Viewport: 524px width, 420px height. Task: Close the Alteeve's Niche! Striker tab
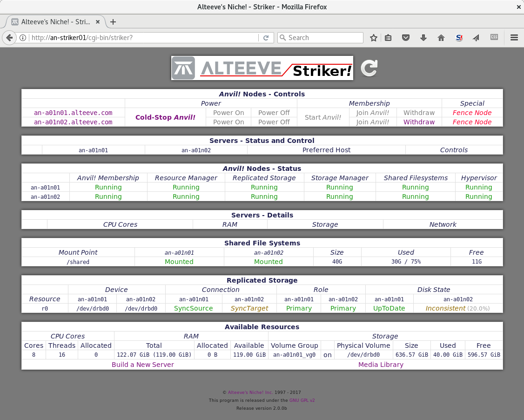tap(98, 22)
